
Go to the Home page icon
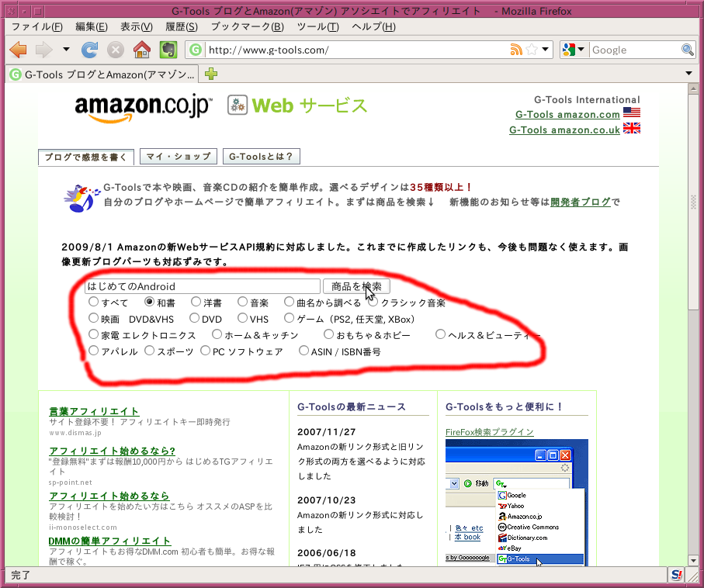142,50
